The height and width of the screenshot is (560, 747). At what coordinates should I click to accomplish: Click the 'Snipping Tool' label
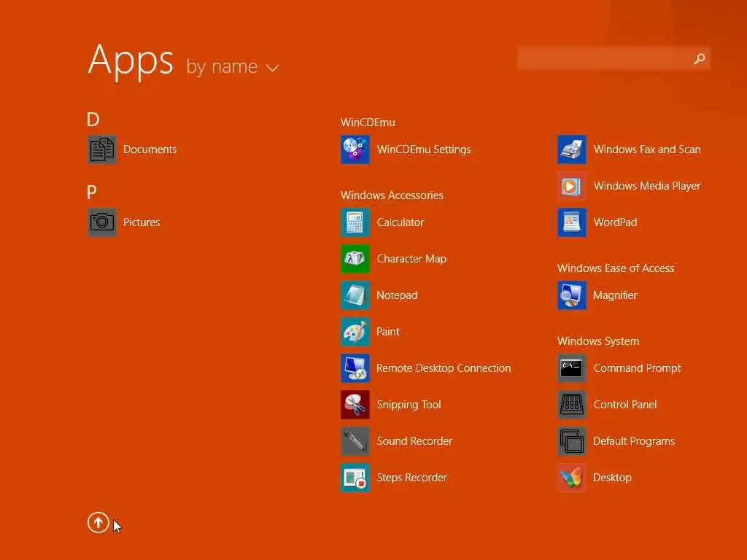coord(409,405)
